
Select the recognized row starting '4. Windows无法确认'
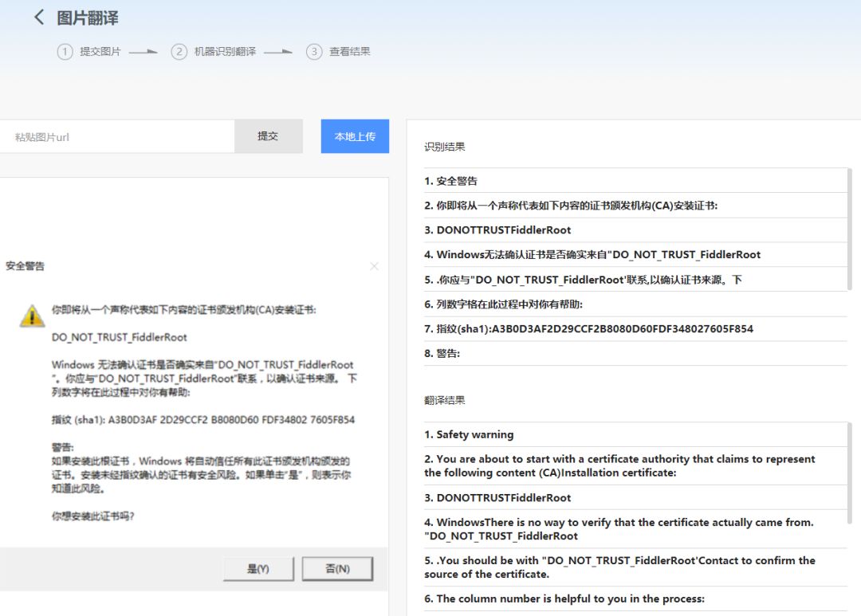(x=635, y=255)
